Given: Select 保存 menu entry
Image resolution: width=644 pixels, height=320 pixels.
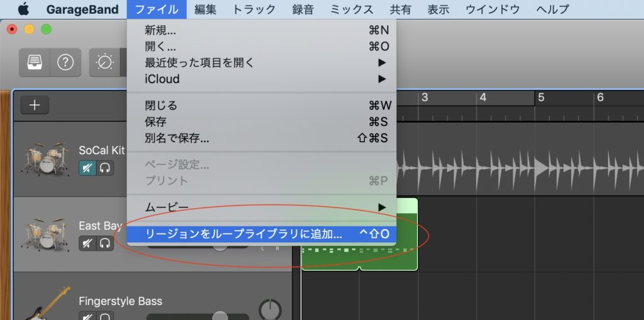Looking at the screenshot, I should pos(262,121).
